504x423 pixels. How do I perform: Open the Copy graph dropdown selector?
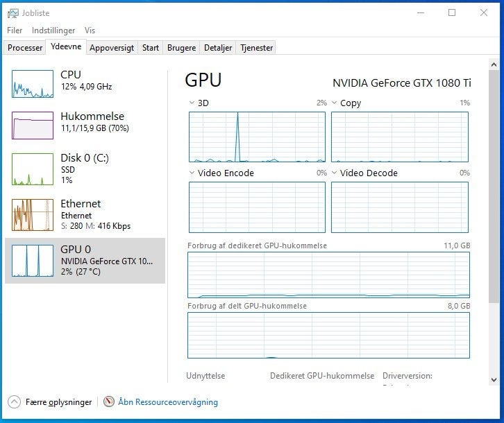click(x=335, y=103)
